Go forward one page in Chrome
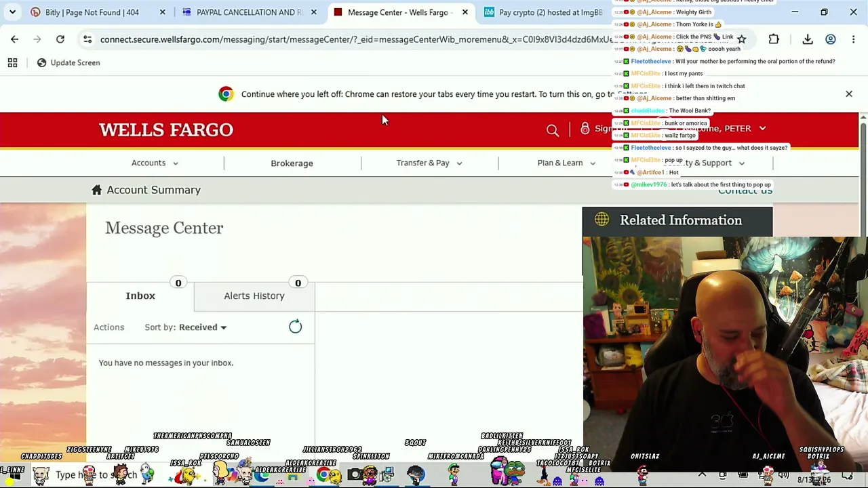Image resolution: width=868 pixels, height=488 pixels. [37, 39]
